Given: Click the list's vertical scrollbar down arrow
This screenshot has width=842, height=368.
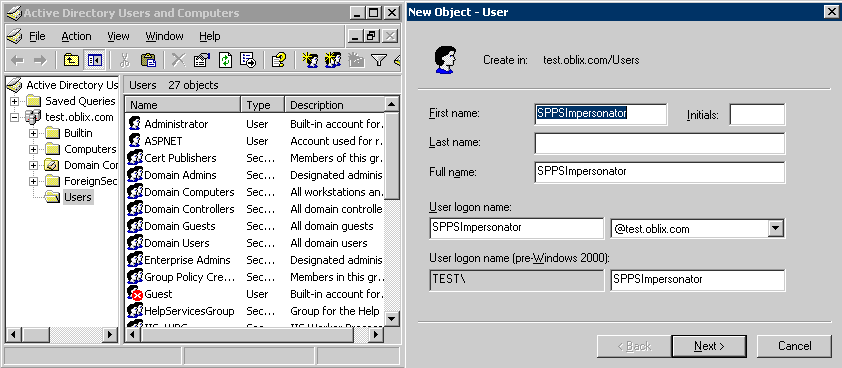Looking at the screenshot, I should (392, 319).
